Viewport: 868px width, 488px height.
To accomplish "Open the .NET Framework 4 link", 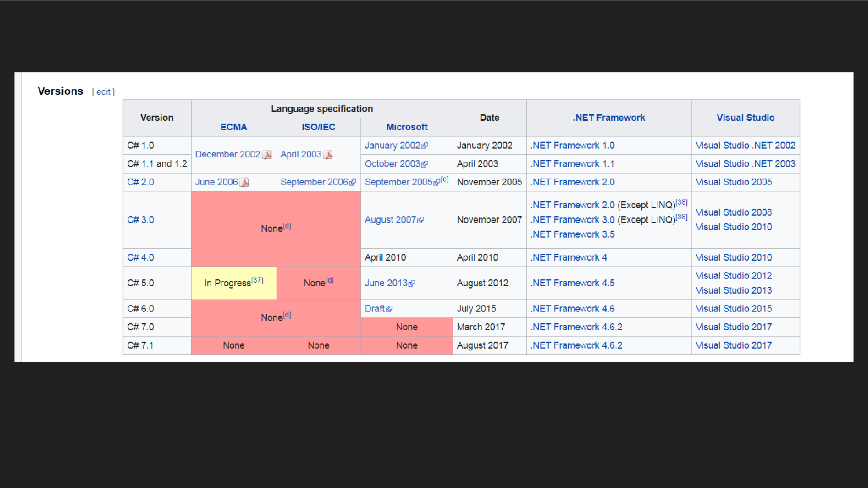I will [x=569, y=258].
